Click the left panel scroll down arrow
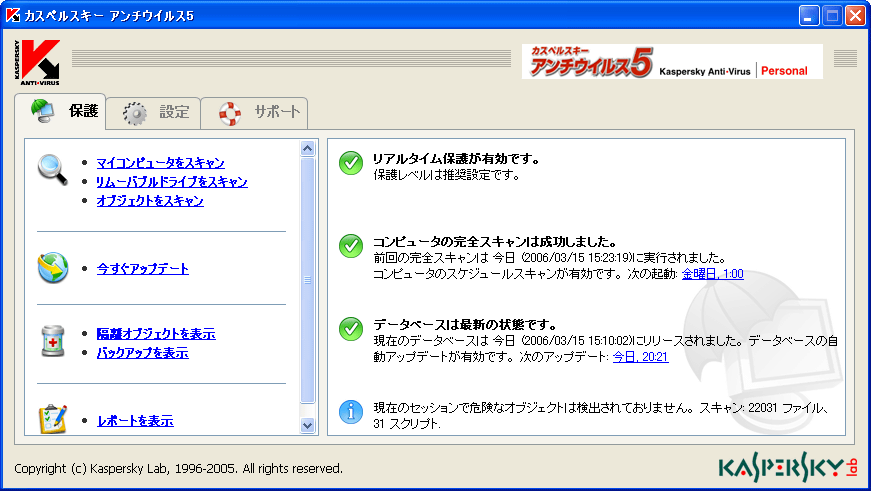Screen dimensions: 871x491 coord(308,425)
